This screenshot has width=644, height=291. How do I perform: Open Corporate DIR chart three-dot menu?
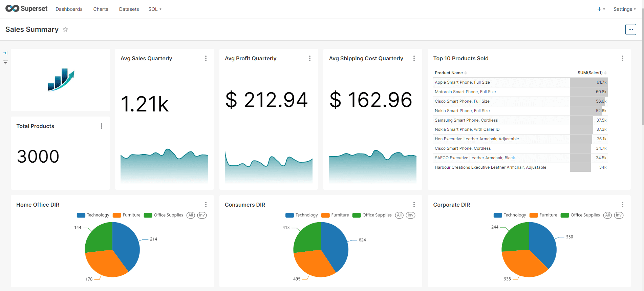pyautogui.click(x=622, y=205)
